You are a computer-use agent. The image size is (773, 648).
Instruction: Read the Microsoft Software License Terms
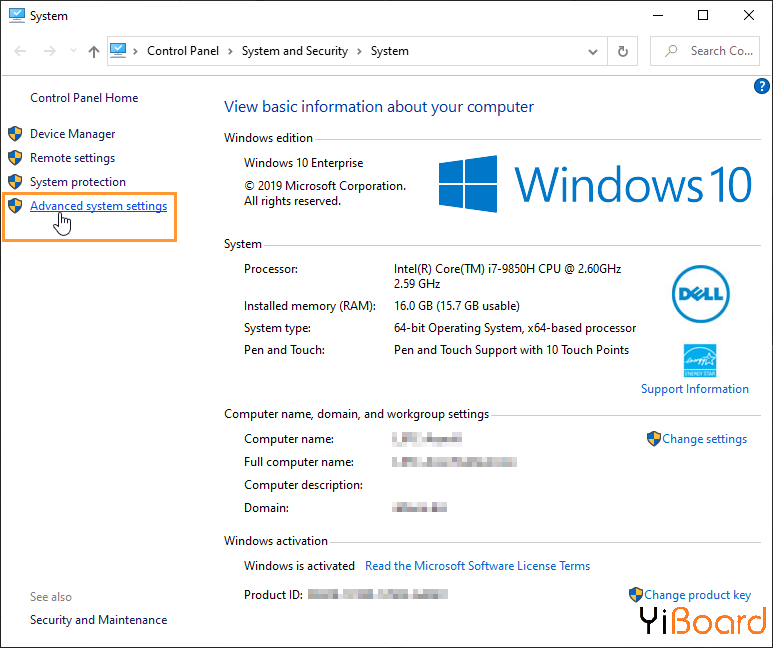pos(477,566)
